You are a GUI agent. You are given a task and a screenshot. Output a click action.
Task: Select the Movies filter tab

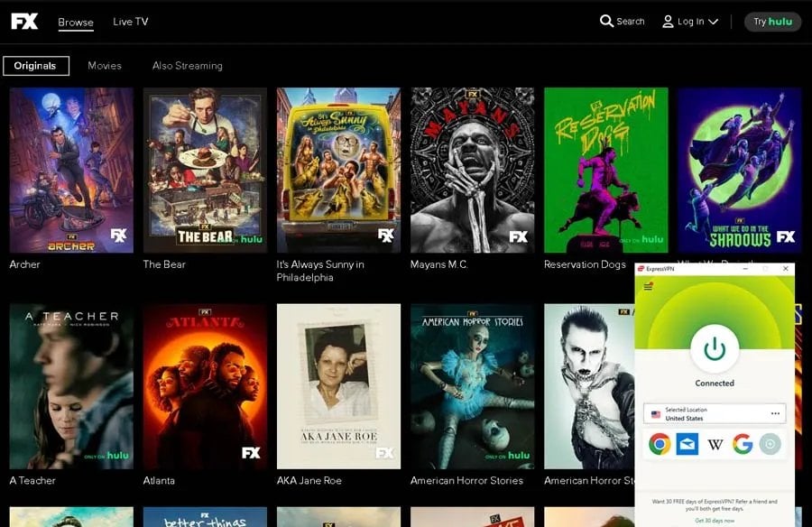[x=105, y=66]
